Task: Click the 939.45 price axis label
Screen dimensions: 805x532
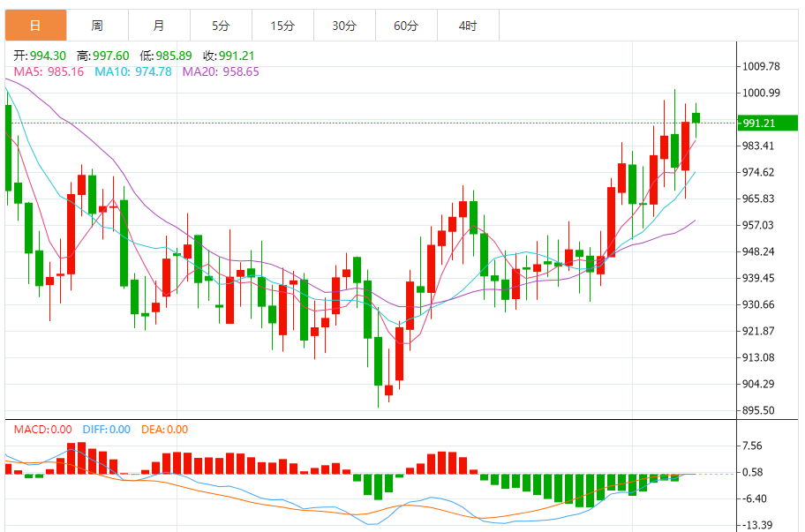Action: pyautogui.click(x=758, y=278)
